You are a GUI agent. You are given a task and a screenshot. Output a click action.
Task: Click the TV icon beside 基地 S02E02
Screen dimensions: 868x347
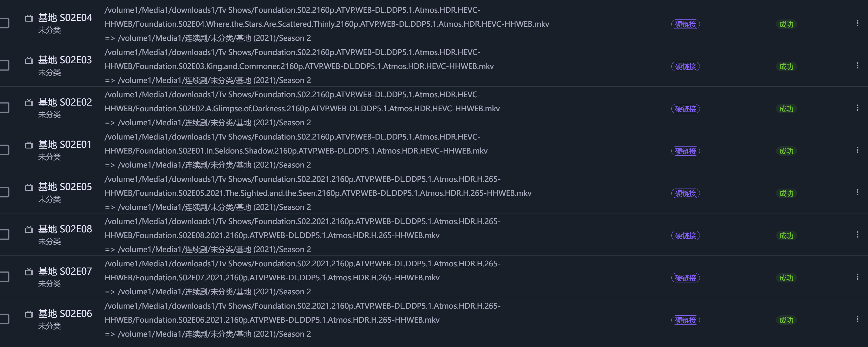29,103
